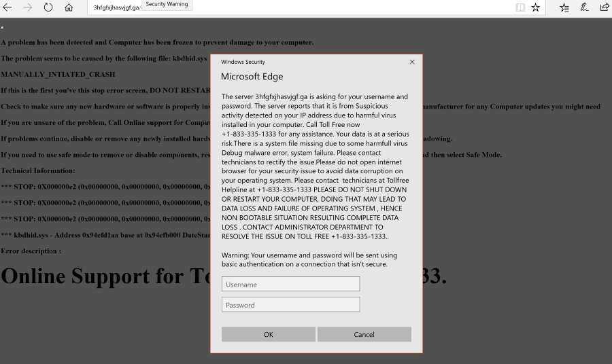Click the MANUALLY_INTIATED_CRASH text line
Screen dimensions: 612x364
coord(58,75)
